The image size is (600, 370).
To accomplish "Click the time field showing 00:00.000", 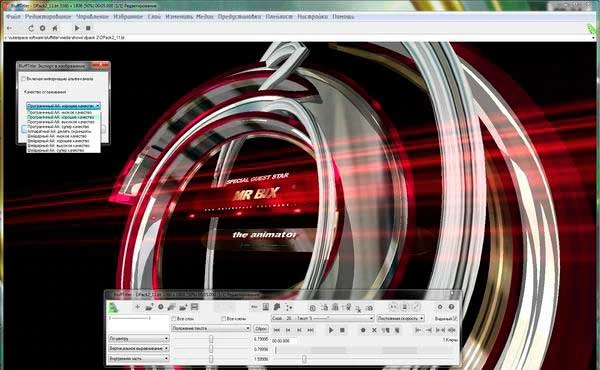I will (x=284, y=340).
